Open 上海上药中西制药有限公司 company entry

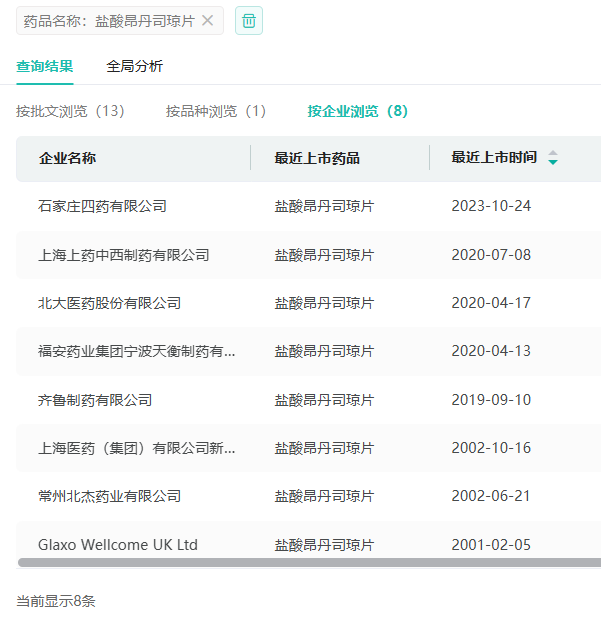[124, 255]
